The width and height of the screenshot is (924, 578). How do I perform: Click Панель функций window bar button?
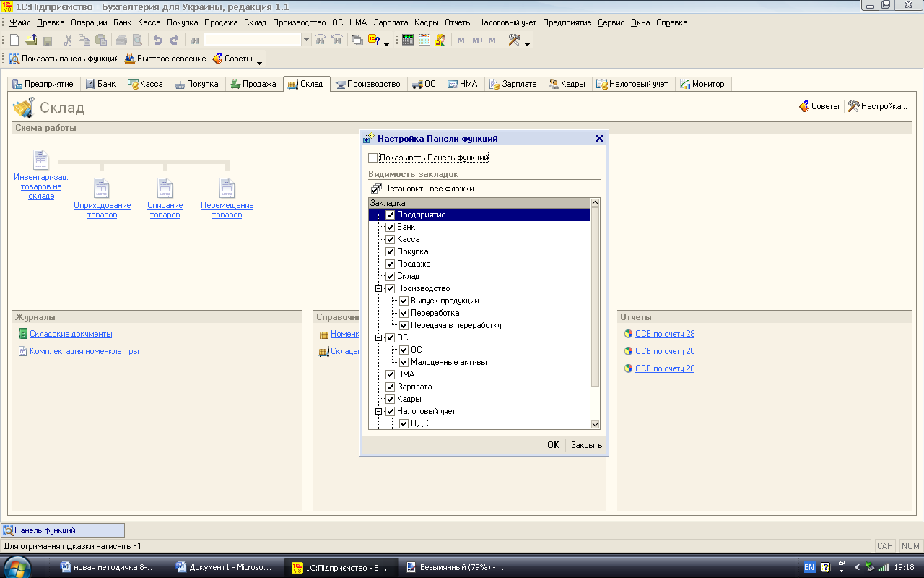63,530
